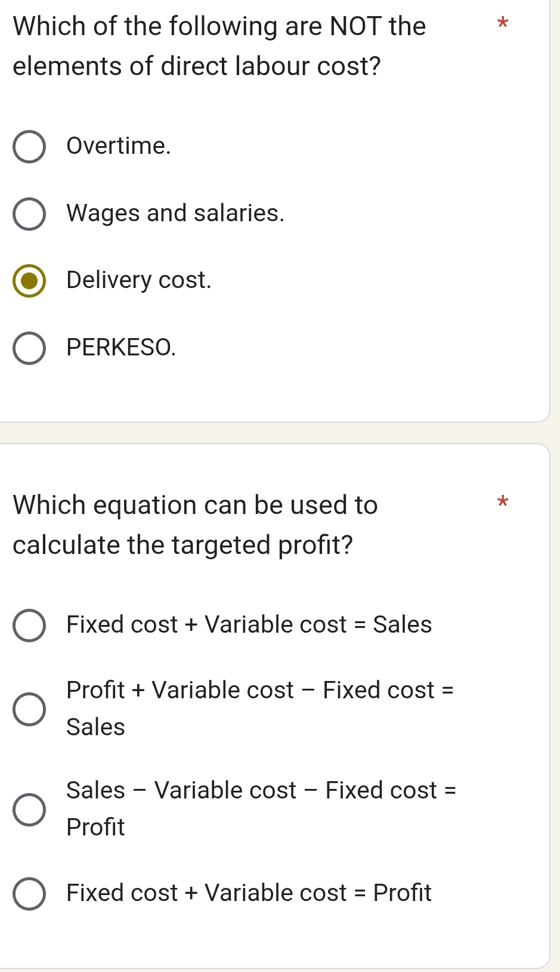Click the required asterisk on targeted profit question

(502, 502)
